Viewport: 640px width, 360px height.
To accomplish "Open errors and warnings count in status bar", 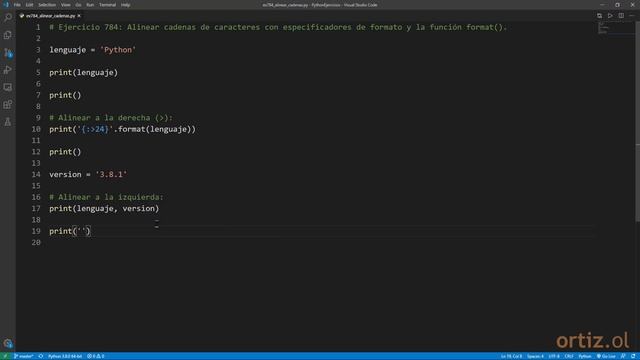I will [96, 356].
